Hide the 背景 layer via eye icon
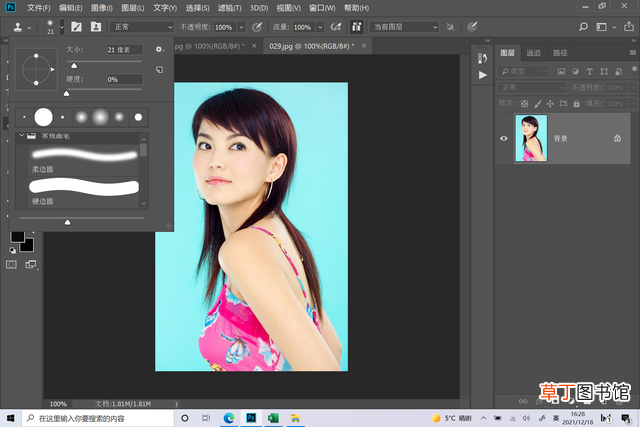Screen dimensions: 640x427 [x=504, y=138]
